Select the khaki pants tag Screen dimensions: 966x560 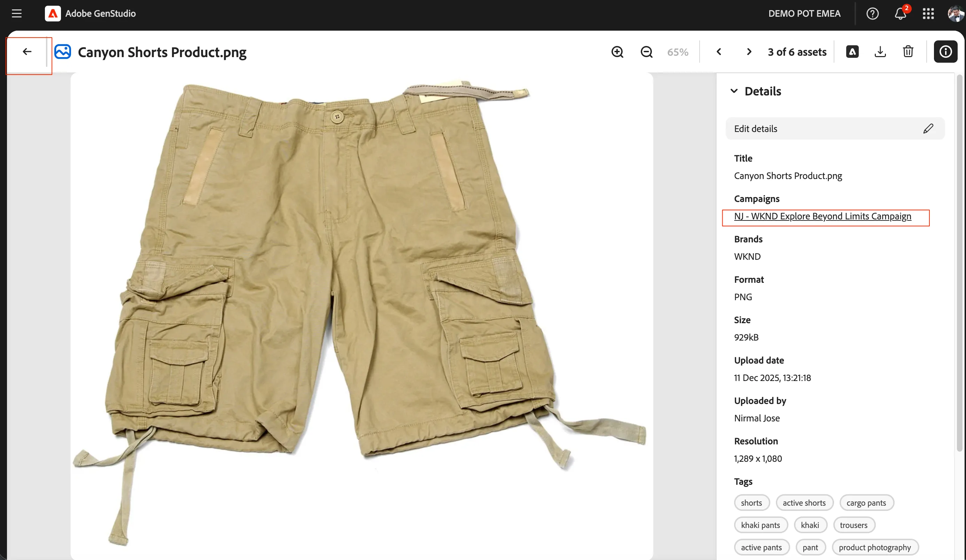761,525
